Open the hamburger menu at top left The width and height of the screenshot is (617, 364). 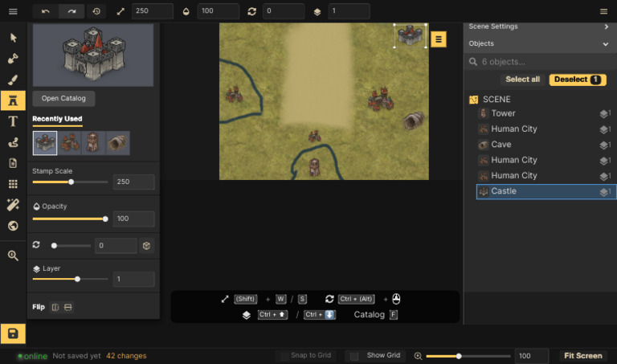click(x=13, y=11)
